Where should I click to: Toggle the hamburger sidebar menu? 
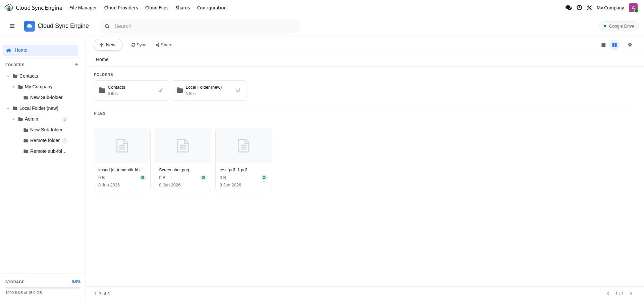pyautogui.click(x=12, y=26)
